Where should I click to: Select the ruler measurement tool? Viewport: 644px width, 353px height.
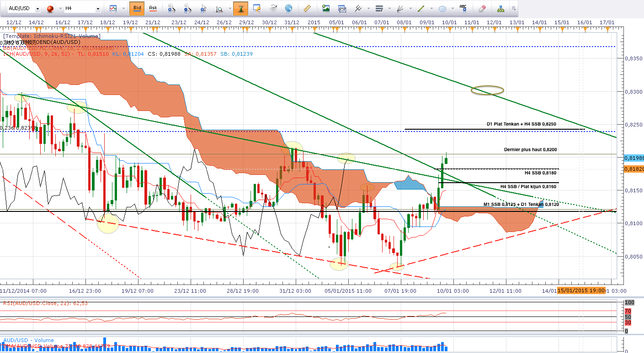coord(307,8)
